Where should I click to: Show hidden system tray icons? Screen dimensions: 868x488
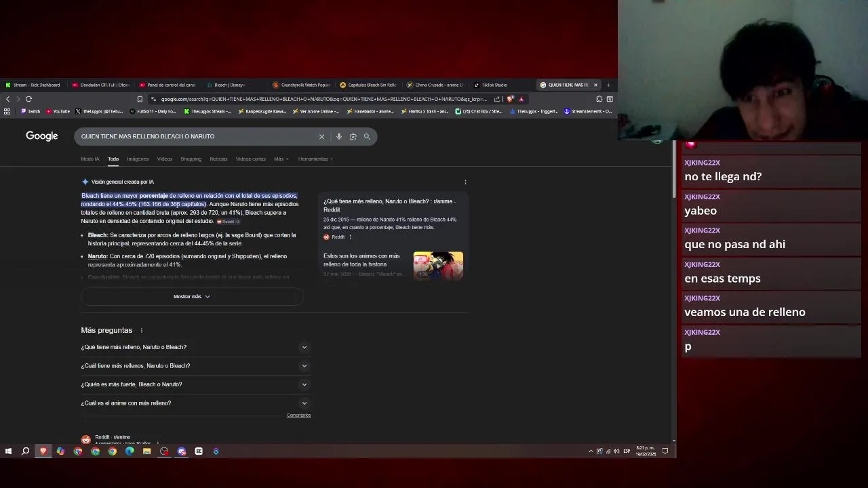[591, 451]
